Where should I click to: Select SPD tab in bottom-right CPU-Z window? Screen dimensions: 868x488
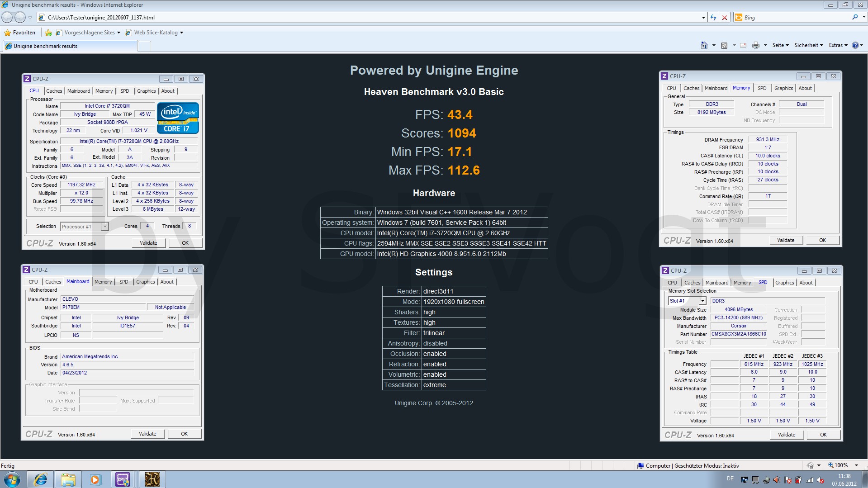[763, 282]
